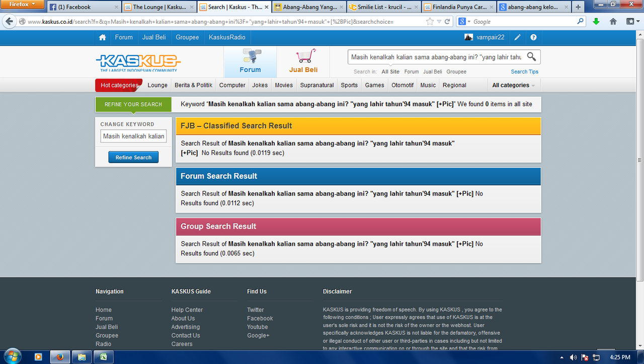This screenshot has height=364, width=644.
Task: Open the bookmarks menu icon
Action: tap(631, 22)
